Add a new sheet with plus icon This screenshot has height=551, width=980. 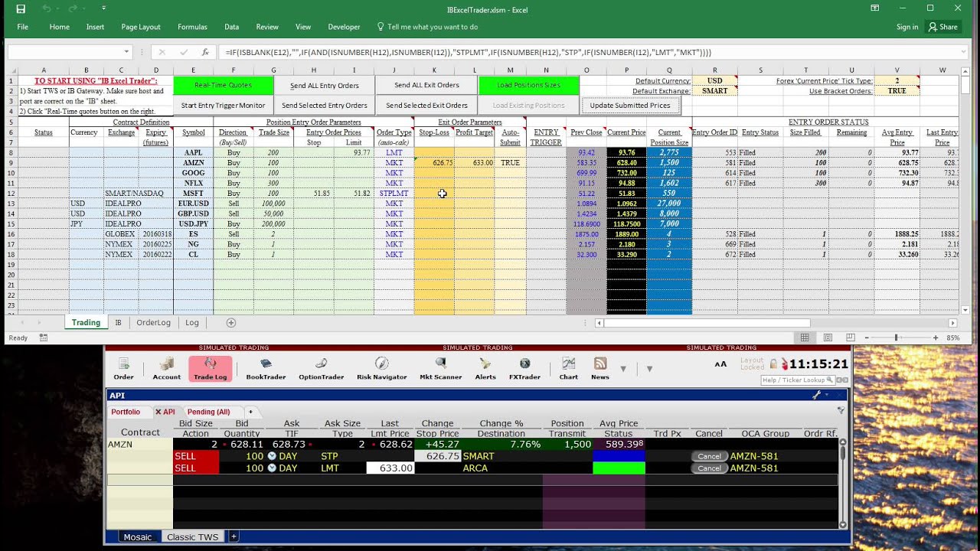(230, 323)
